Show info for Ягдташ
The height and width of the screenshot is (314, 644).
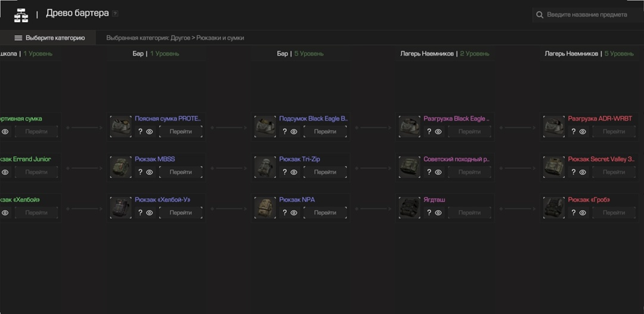point(429,213)
